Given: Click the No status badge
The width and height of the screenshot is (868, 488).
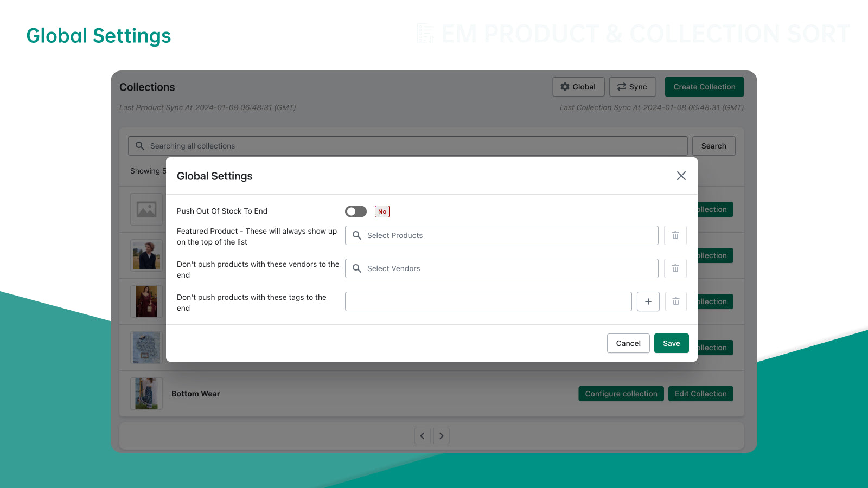Looking at the screenshot, I should point(382,211).
